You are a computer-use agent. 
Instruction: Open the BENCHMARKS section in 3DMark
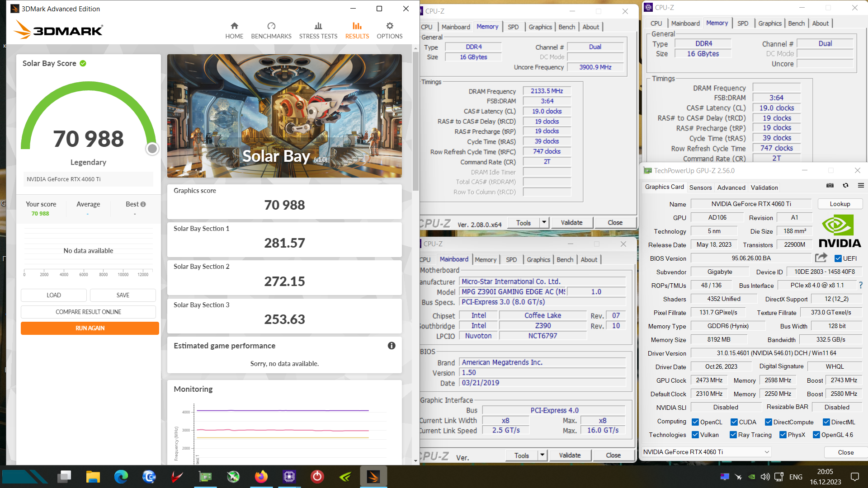pyautogui.click(x=271, y=31)
